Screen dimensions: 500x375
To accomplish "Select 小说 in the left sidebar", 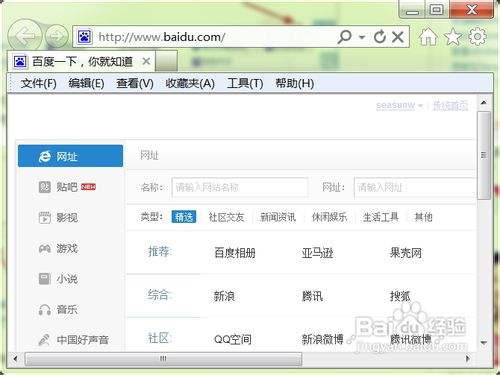I will (x=58, y=279).
